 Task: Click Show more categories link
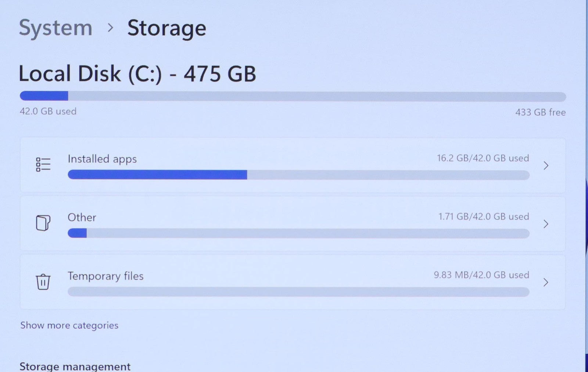click(69, 325)
